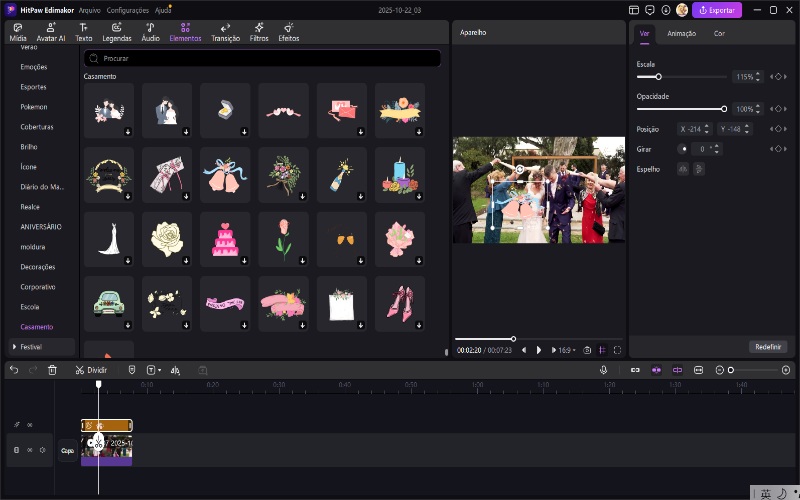Viewport: 800px width, 500px height.
Task: Increase the Escala percentage stepper
Action: 759,74
